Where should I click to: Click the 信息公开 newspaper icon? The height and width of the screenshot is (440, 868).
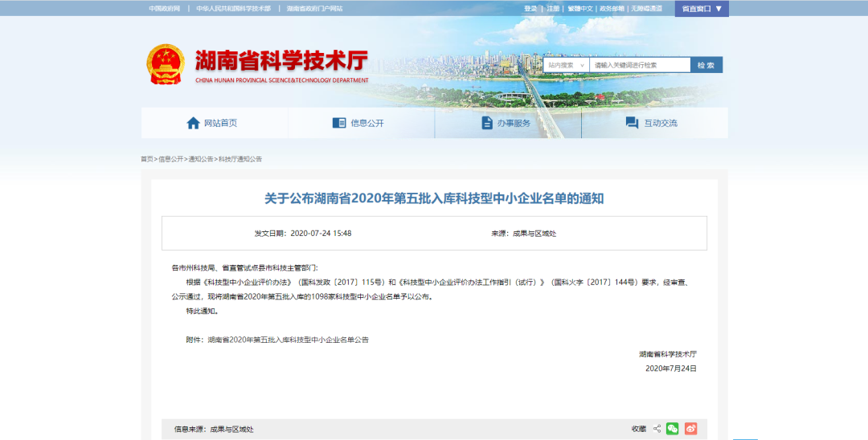tap(339, 123)
